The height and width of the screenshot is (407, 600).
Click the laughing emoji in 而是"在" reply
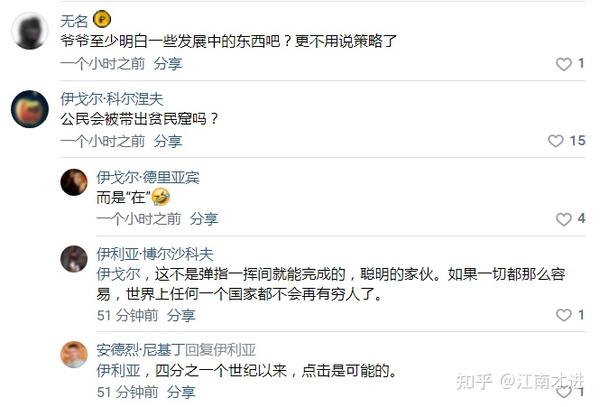(x=161, y=197)
